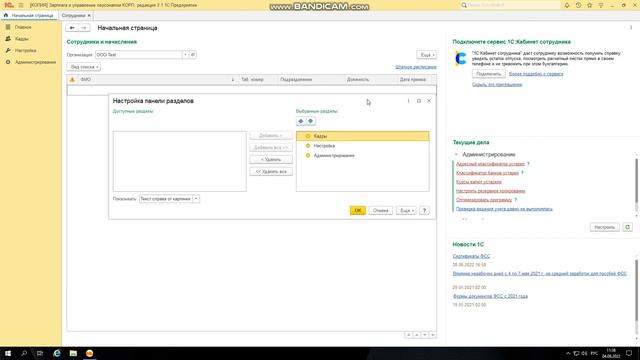Image resolution: width=640 pixels, height=360 pixels.
Task: Click the warning triangle column header
Action: point(72,80)
